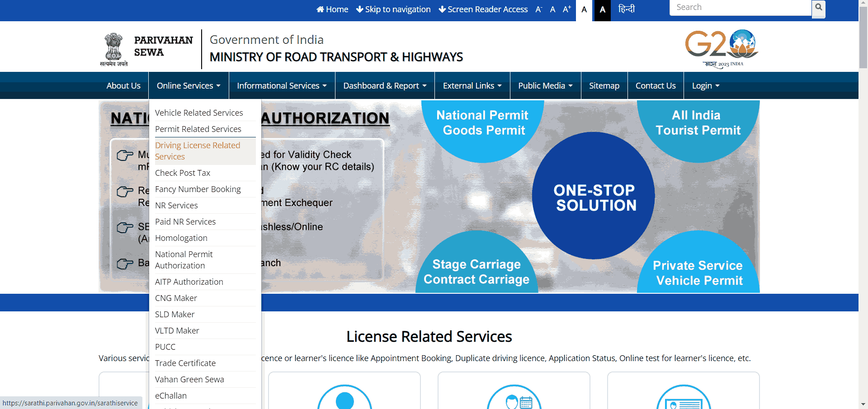Image resolution: width=868 pixels, height=409 pixels.
Task: Open Homologation menu entry
Action: (x=205, y=238)
